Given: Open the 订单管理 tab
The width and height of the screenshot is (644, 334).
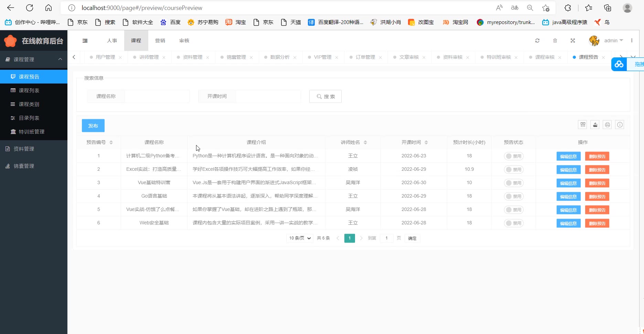Looking at the screenshot, I should [365, 57].
